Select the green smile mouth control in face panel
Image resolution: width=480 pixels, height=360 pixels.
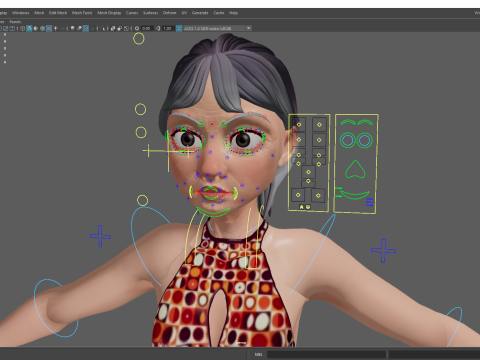(355, 195)
